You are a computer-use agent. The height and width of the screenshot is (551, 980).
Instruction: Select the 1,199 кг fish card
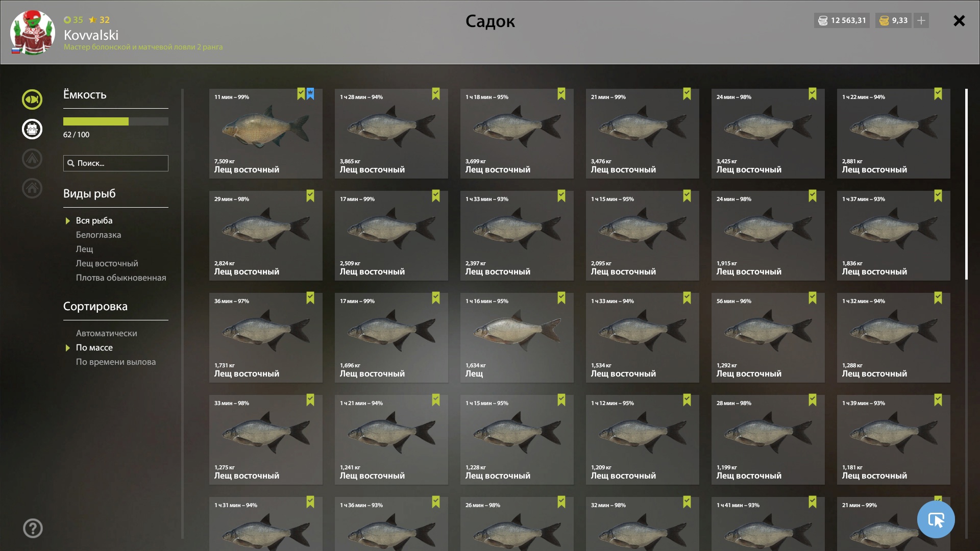pos(768,440)
